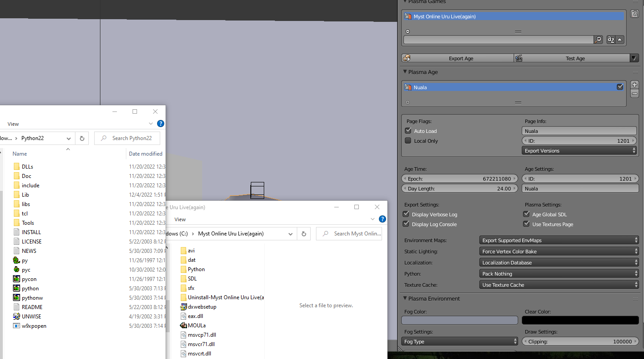
Task: Click the Day Length value slider
Action: coord(460,189)
